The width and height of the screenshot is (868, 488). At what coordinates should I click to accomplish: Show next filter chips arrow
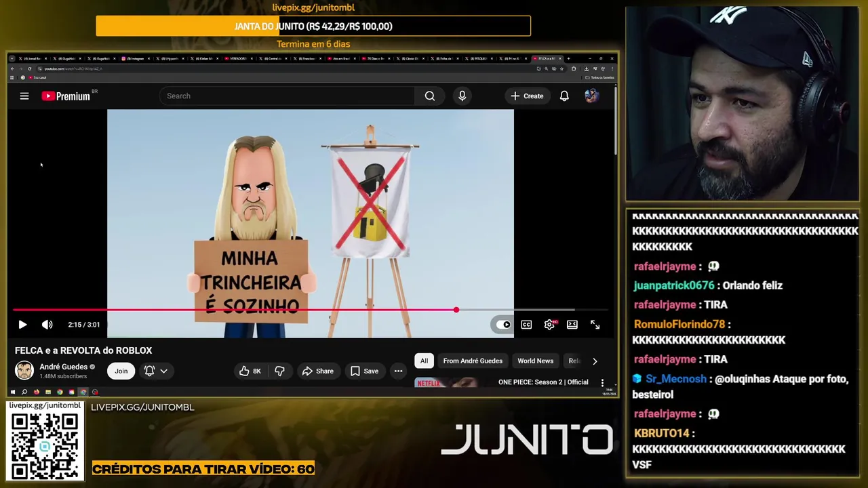[595, 361]
